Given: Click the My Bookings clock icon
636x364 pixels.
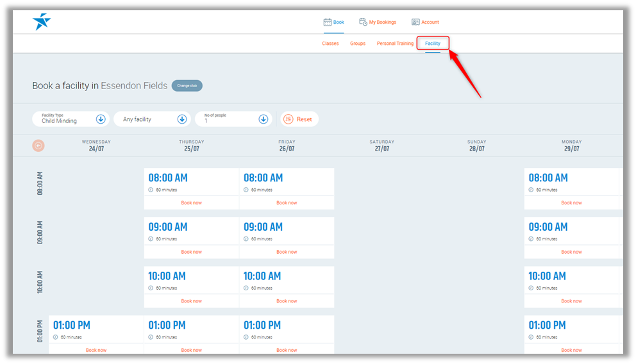Looking at the screenshot, I should 363,22.
